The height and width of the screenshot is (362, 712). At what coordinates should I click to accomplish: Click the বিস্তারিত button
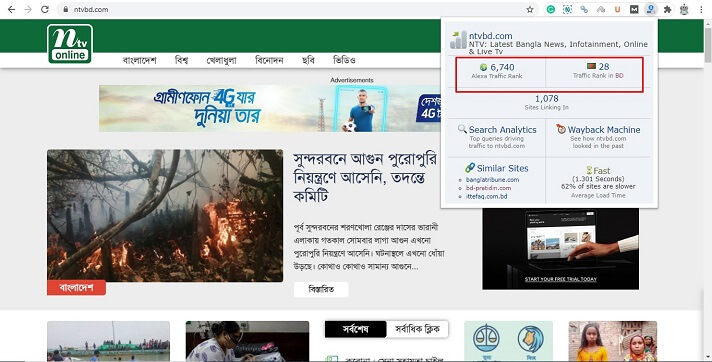tap(321, 289)
